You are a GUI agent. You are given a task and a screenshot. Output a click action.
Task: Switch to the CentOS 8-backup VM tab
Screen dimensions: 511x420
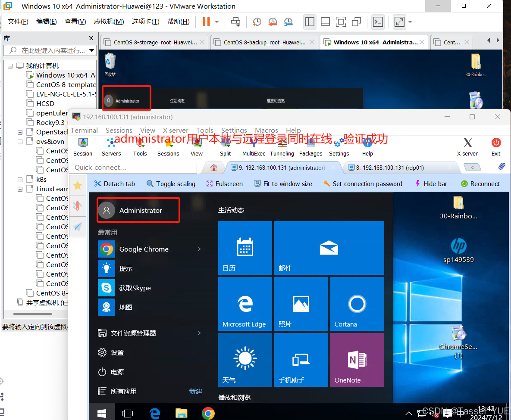[x=264, y=42]
